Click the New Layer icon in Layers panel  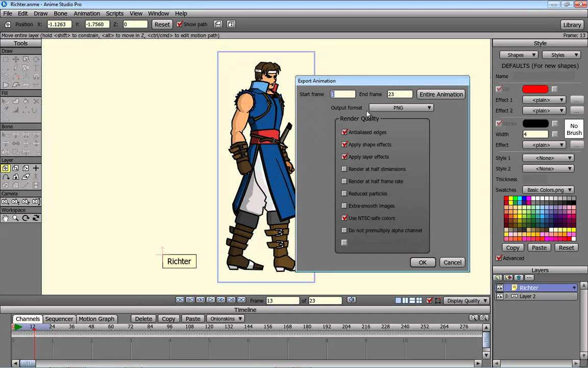tap(498, 278)
